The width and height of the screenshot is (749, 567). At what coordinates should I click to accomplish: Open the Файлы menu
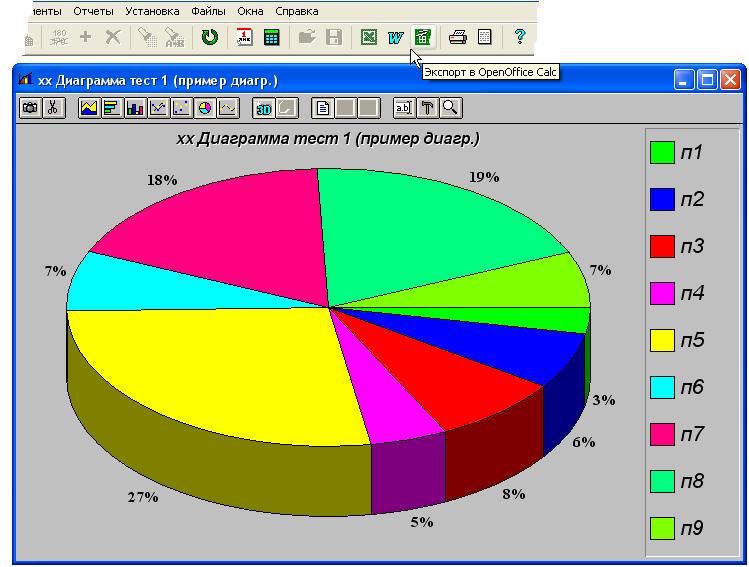pyautogui.click(x=208, y=11)
